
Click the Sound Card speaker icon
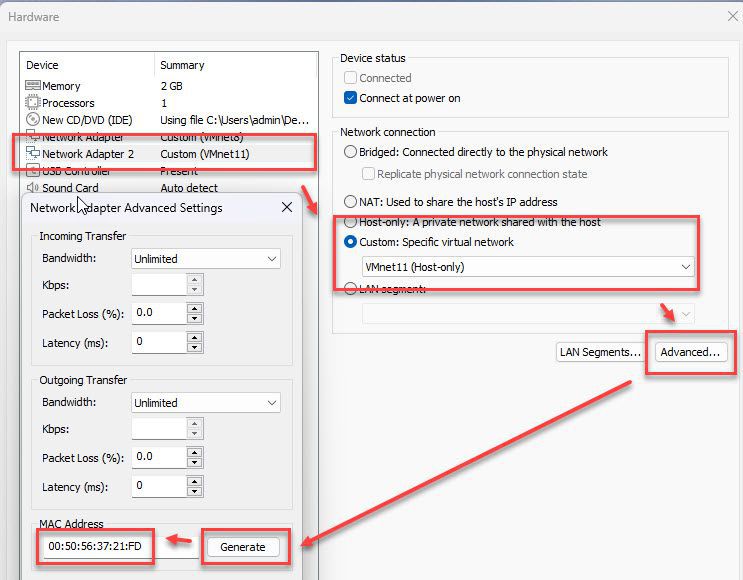(x=33, y=187)
